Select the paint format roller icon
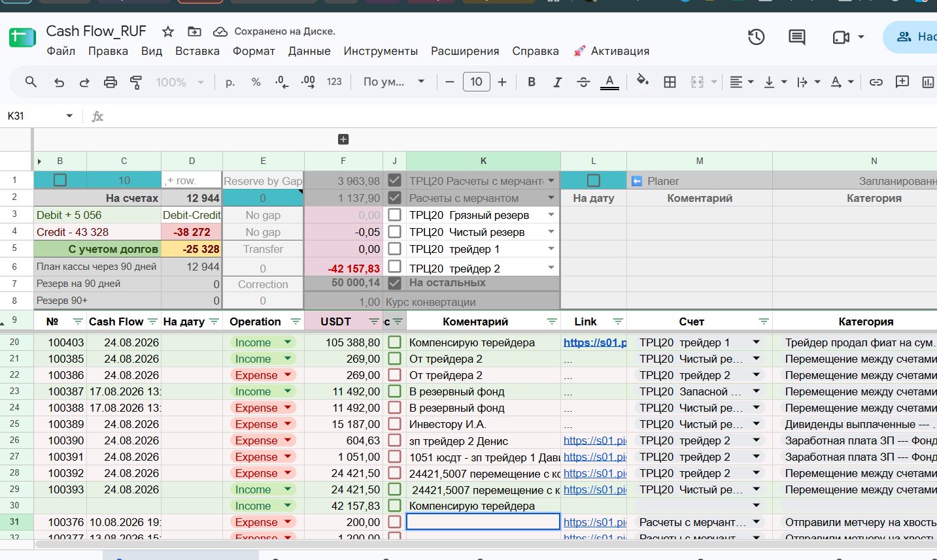937x560 pixels. (136, 82)
